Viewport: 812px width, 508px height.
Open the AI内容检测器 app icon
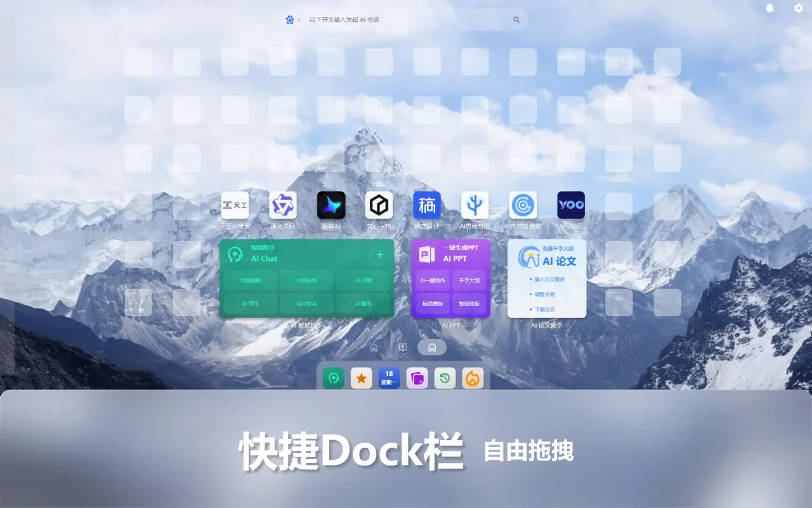[x=523, y=204]
